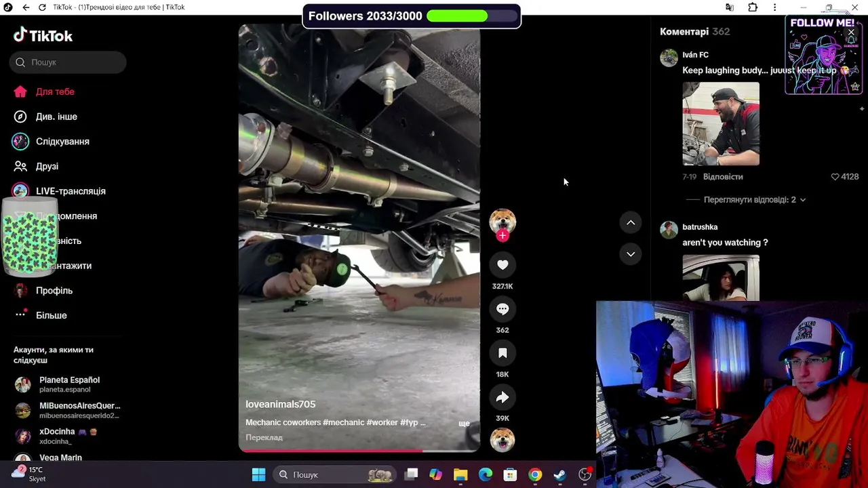
Task: Open Microsoft Edge from the taskbar
Action: click(486, 474)
